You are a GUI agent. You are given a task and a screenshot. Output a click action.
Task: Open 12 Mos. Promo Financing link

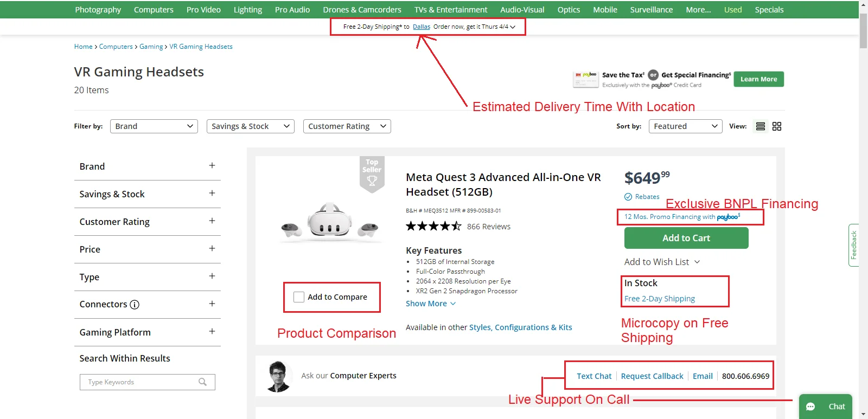coord(682,217)
